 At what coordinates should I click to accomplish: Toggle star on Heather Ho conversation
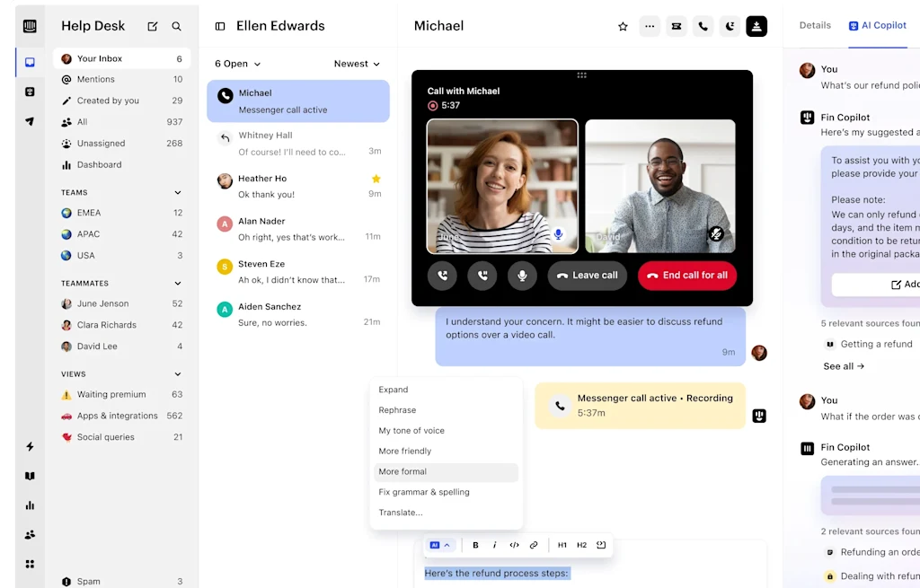376,179
